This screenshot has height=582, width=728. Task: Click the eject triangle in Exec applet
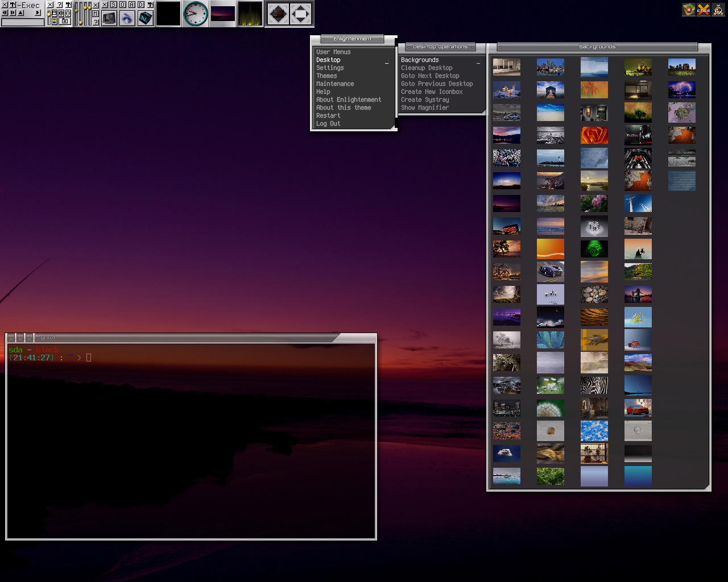(x=20, y=13)
